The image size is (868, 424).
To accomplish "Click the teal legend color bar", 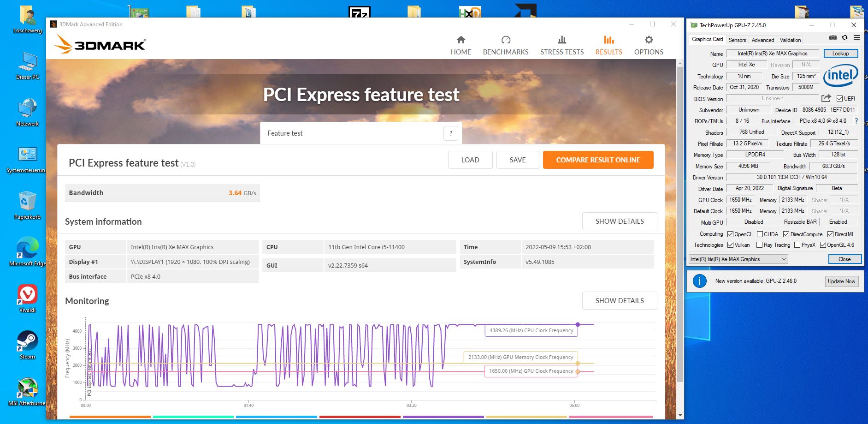I will [x=193, y=417].
